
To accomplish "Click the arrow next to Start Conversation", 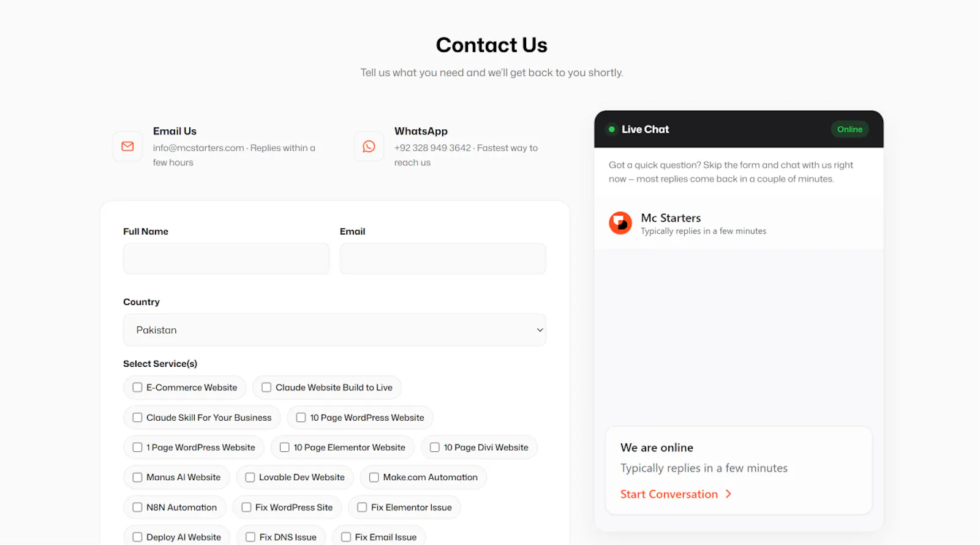I will coord(728,494).
